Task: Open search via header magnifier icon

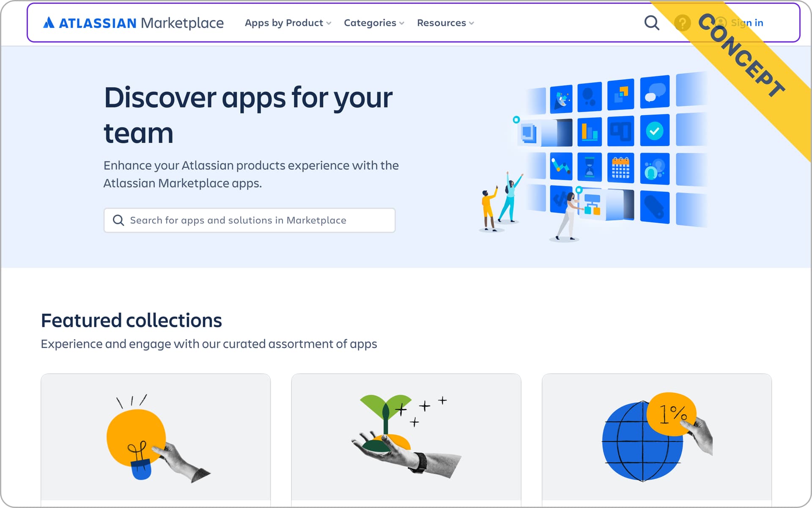Action: point(651,23)
